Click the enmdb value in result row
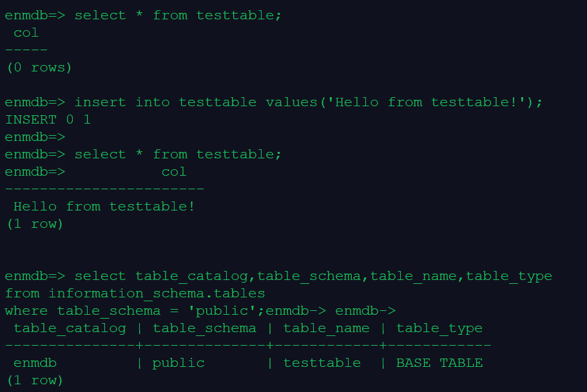587x392 pixels. (35, 363)
